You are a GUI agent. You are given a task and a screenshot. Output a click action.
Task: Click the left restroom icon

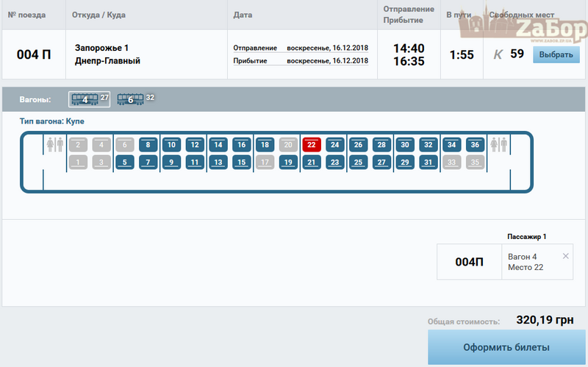55,144
